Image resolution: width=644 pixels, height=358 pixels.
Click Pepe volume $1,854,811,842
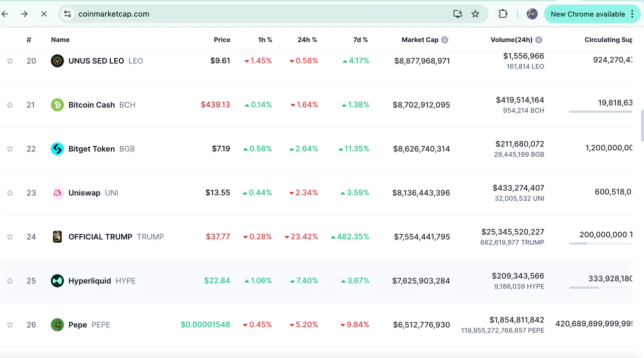point(517,320)
